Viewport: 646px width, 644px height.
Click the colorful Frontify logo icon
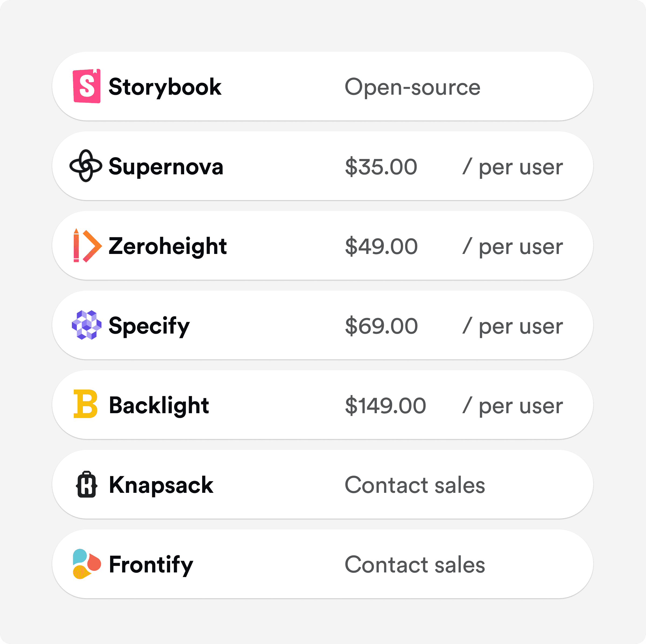[x=87, y=564]
